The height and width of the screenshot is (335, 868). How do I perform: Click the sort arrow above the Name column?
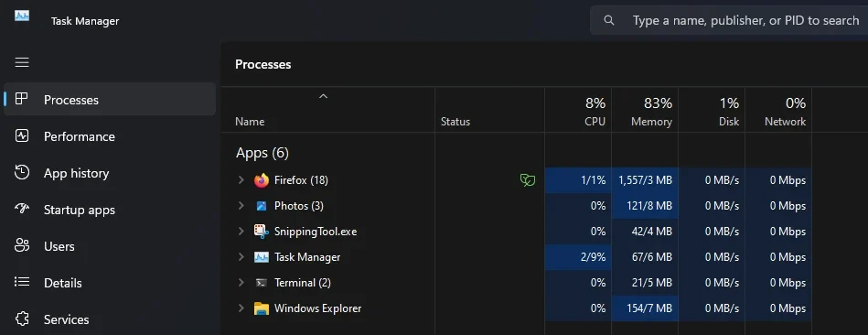323,96
